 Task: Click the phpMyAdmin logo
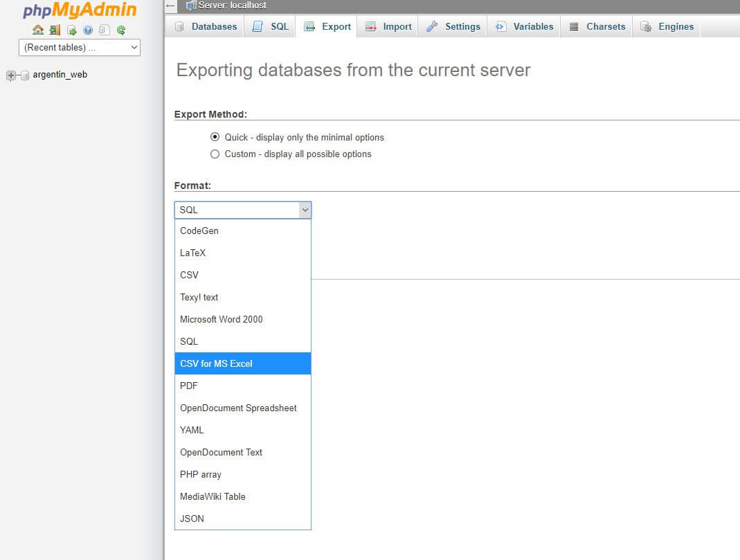[x=80, y=10]
